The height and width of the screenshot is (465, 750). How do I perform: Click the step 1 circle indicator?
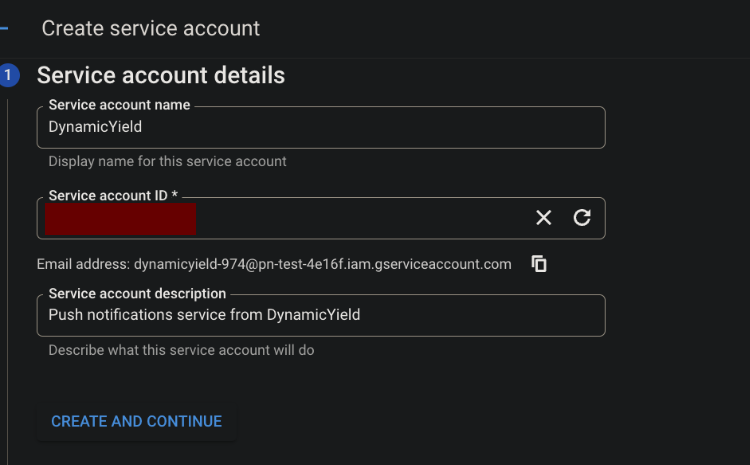pyautogui.click(x=9, y=75)
